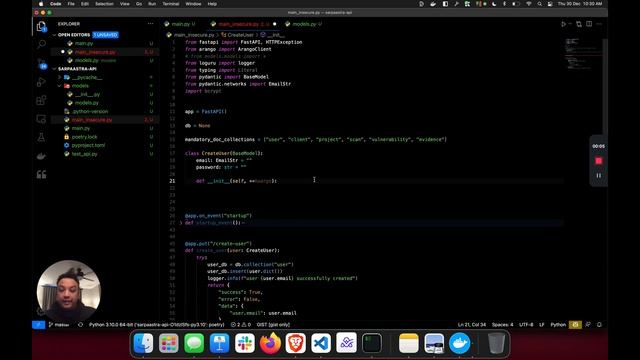Open models.py inside models folder

point(87,103)
